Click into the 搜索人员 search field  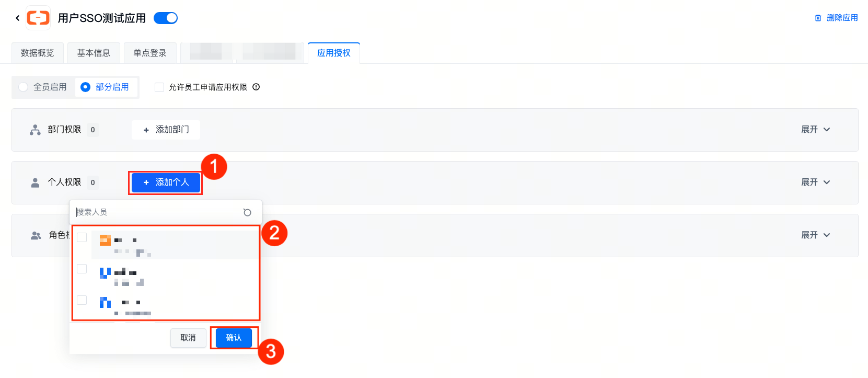click(157, 212)
